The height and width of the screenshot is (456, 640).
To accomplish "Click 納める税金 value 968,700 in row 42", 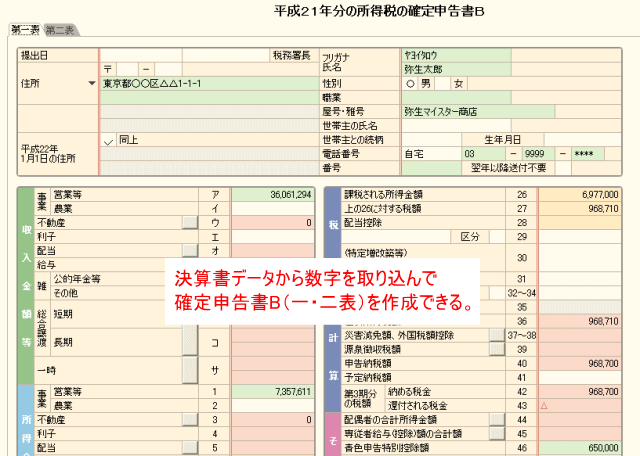I will click(x=580, y=391).
